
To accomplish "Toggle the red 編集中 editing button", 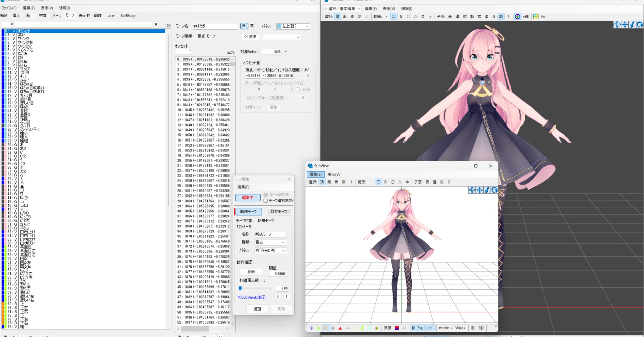I will [x=248, y=198].
